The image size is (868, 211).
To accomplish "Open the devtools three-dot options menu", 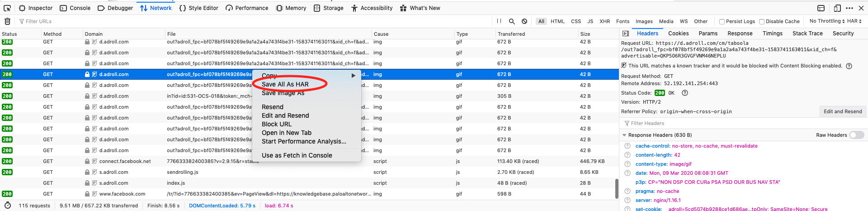I will point(849,8).
